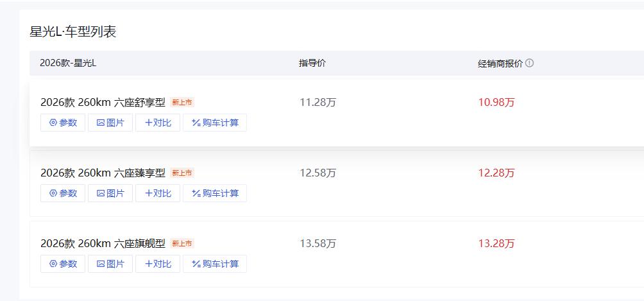Click the 新上市 tag on 六座旗舰型
This screenshot has height=301, width=644.
point(182,243)
